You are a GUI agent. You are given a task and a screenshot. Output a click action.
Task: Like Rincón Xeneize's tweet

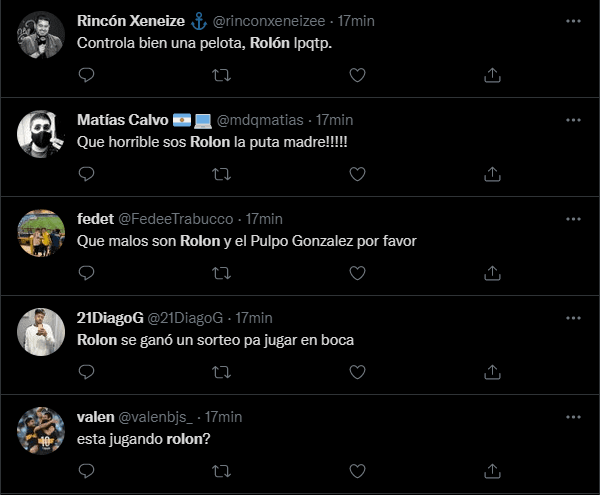click(x=357, y=75)
